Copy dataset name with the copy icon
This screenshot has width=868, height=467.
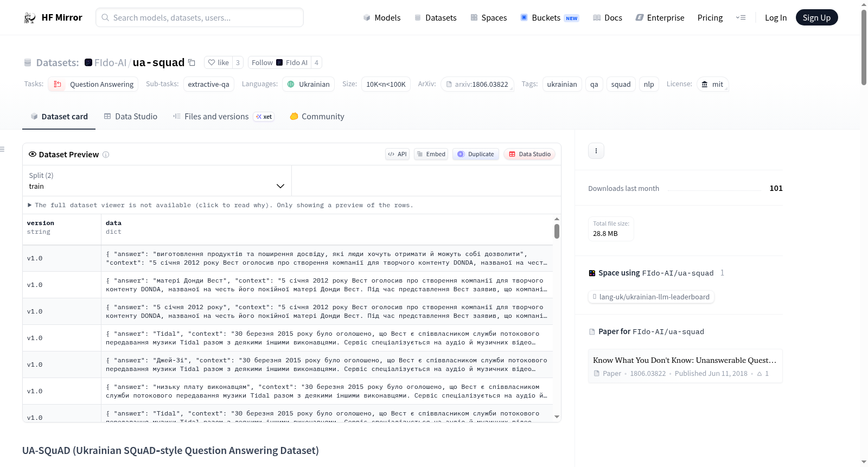192,62
